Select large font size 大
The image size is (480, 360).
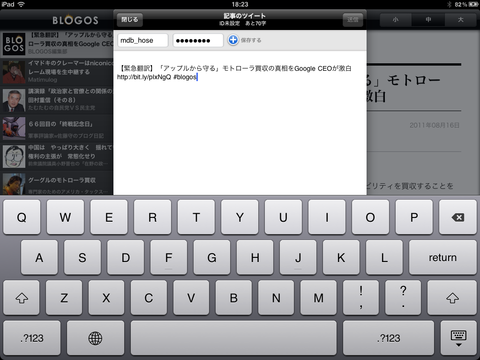coord(461,20)
